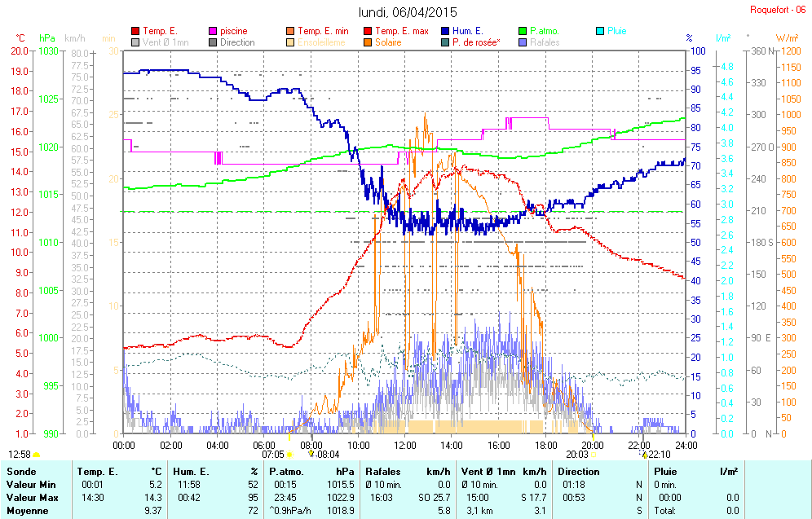Select the pale Ensoleillement legend swatch
This screenshot has width=812, height=519.
pos(290,42)
